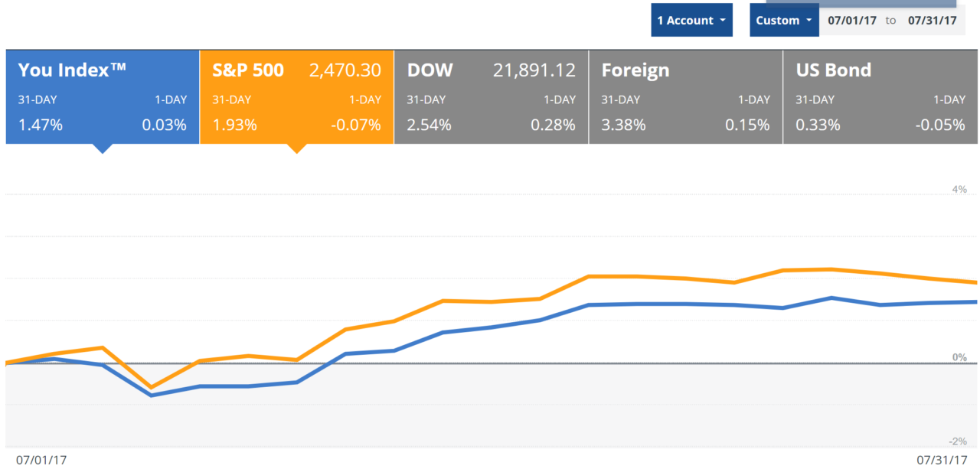Toggle the You Index™ series tile
980x472 pixels.
pyautogui.click(x=102, y=96)
